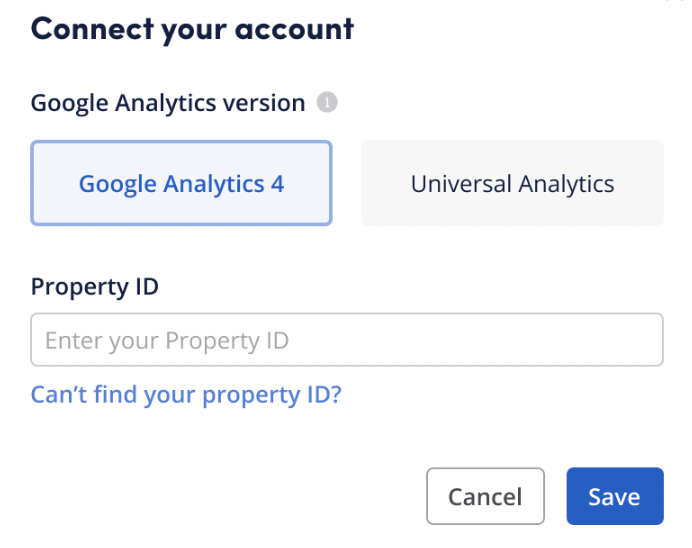Focus the "Enter your Property ID" text box
This screenshot has height=548, width=692.
point(346,340)
